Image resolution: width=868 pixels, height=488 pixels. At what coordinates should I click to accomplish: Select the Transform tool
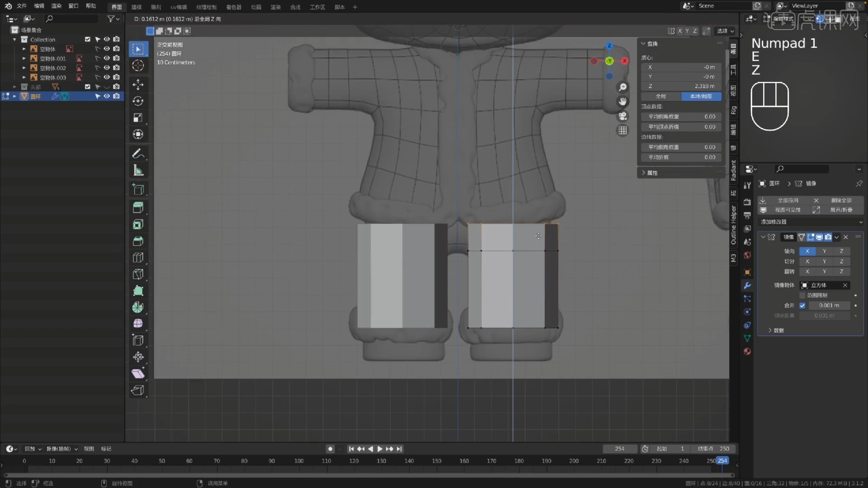point(138,135)
